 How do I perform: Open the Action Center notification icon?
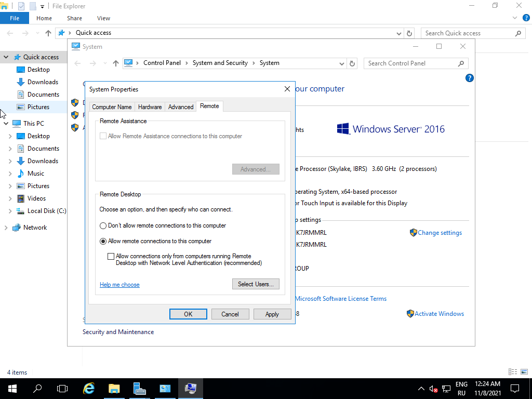[x=515, y=388]
